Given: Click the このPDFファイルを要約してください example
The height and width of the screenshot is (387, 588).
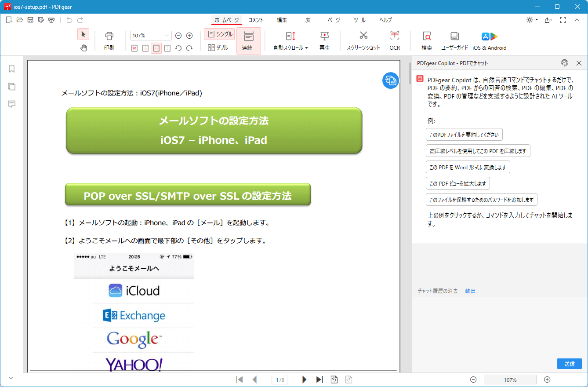Looking at the screenshot, I should pyautogui.click(x=464, y=135).
